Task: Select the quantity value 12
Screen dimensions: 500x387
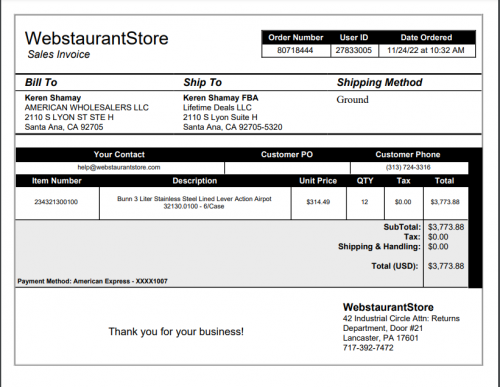Action: [365, 202]
